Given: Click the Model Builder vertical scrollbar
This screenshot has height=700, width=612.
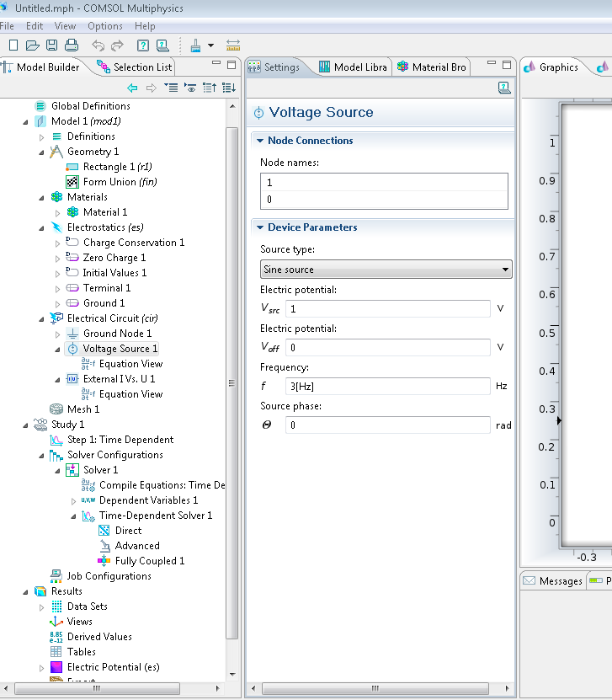Looking at the screenshot, I should pos(232,379).
